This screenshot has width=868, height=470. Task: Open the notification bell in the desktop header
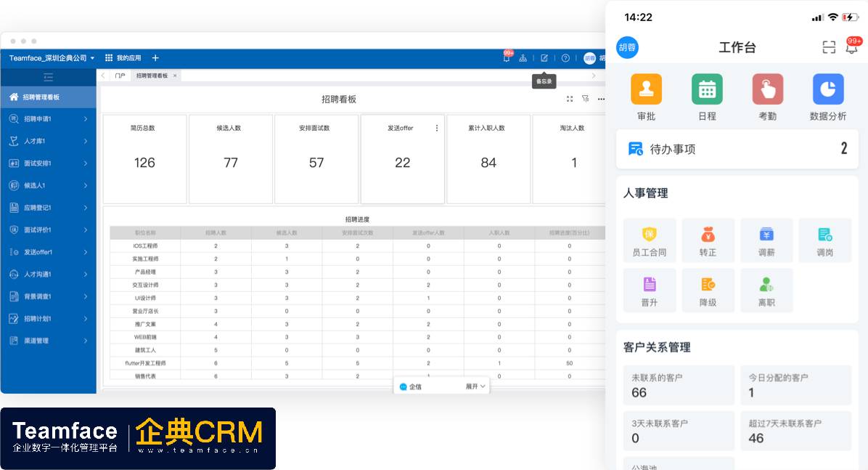[x=506, y=57]
